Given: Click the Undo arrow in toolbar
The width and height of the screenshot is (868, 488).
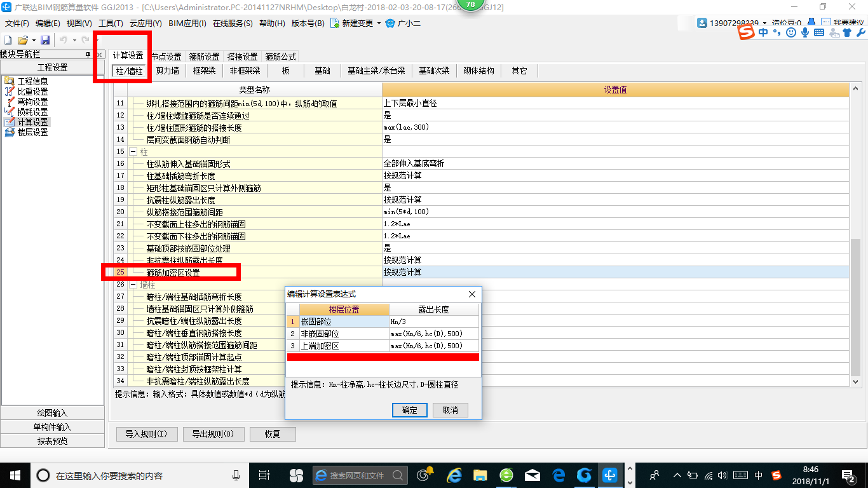Looking at the screenshot, I should pos(64,40).
